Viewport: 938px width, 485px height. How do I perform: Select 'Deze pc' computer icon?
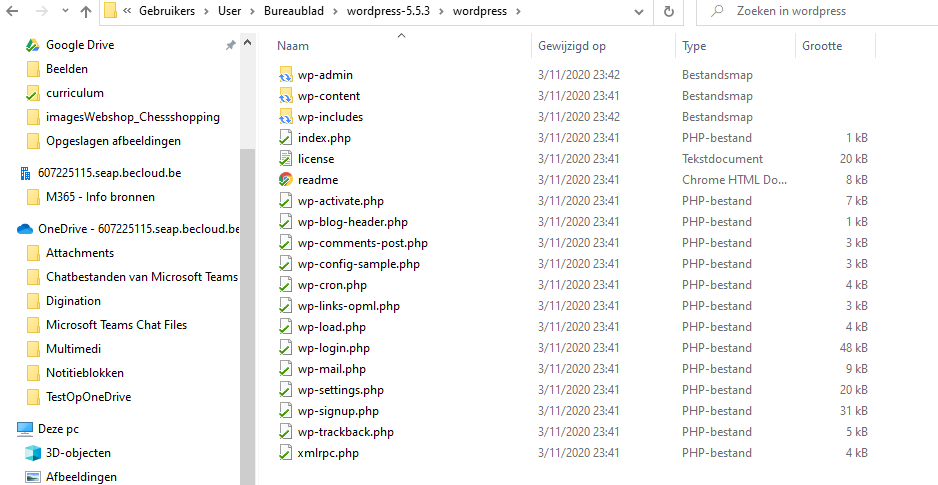point(25,429)
